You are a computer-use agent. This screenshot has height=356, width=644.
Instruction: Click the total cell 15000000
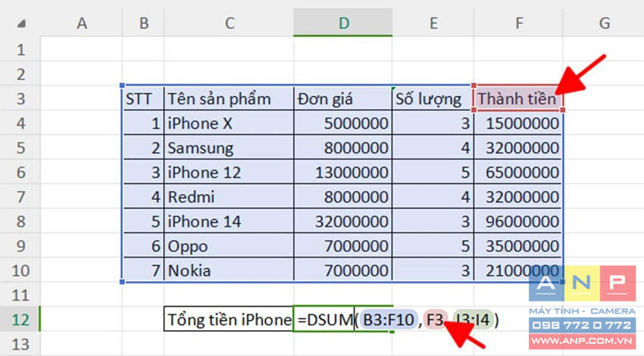(518, 123)
